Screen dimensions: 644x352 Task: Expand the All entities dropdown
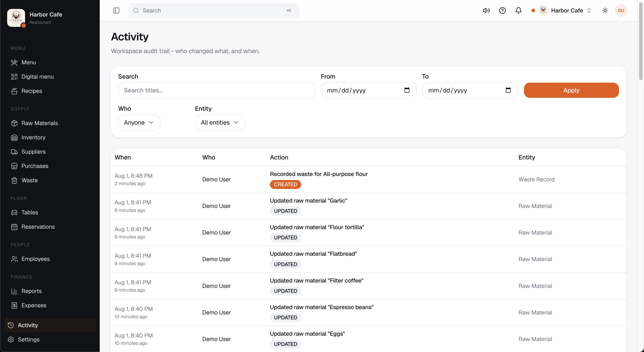coord(220,122)
